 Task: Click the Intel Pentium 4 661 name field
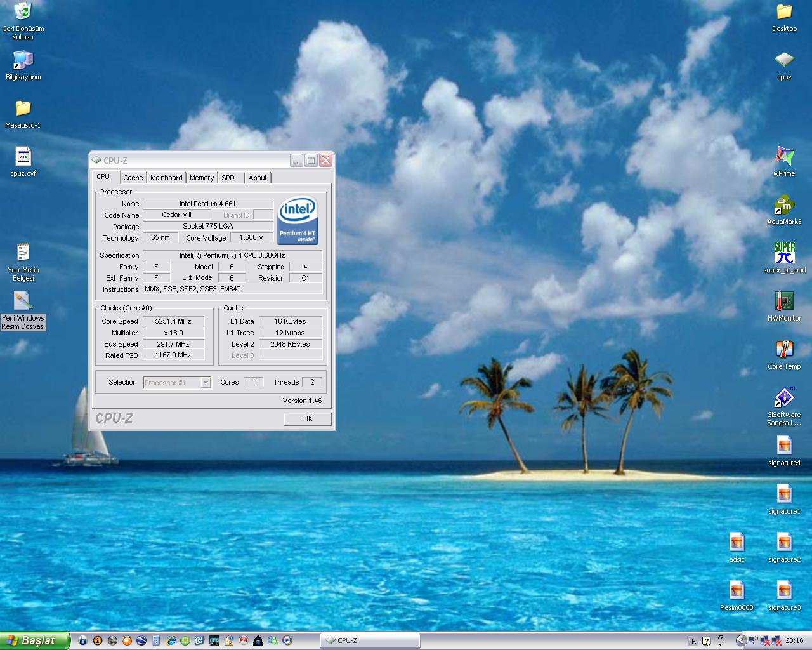207,204
